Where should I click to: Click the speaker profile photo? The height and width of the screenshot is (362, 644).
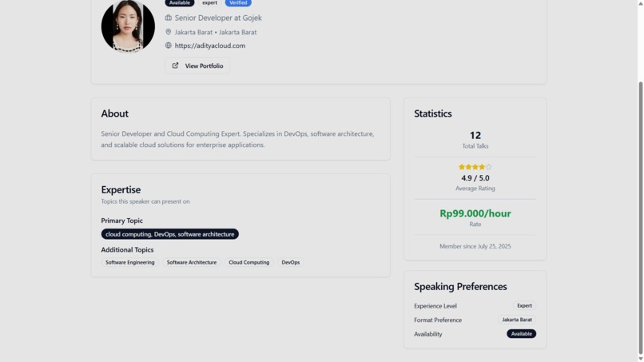click(x=128, y=26)
